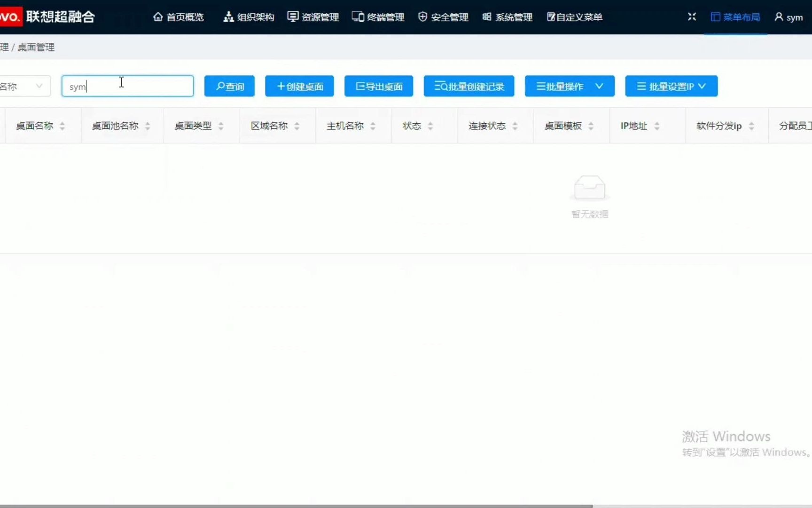The image size is (812, 508).
Task: Click the 查询 search button
Action: click(x=229, y=86)
